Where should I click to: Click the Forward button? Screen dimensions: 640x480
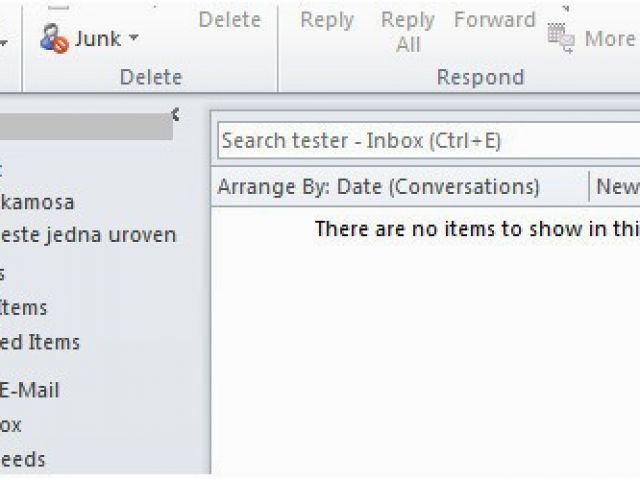pyautogui.click(x=494, y=20)
